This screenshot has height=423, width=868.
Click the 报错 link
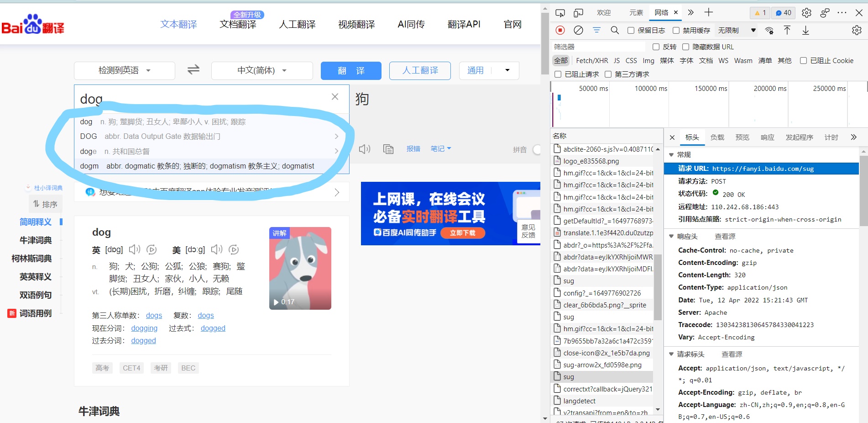click(413, 148)
